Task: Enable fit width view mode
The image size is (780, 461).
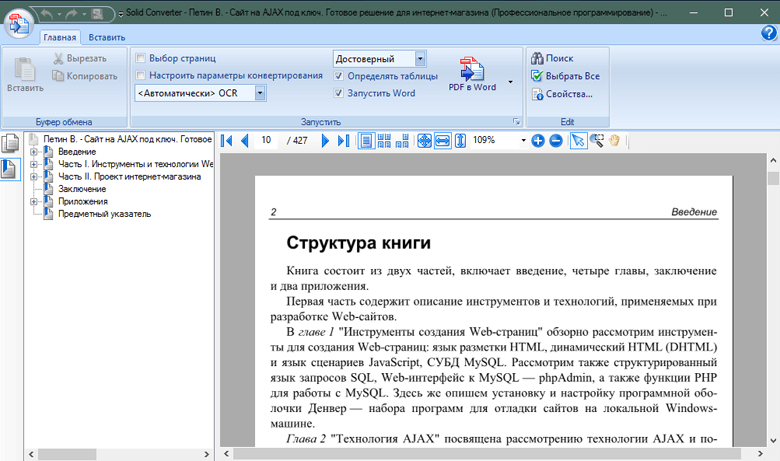Action: tap(442, 141)
